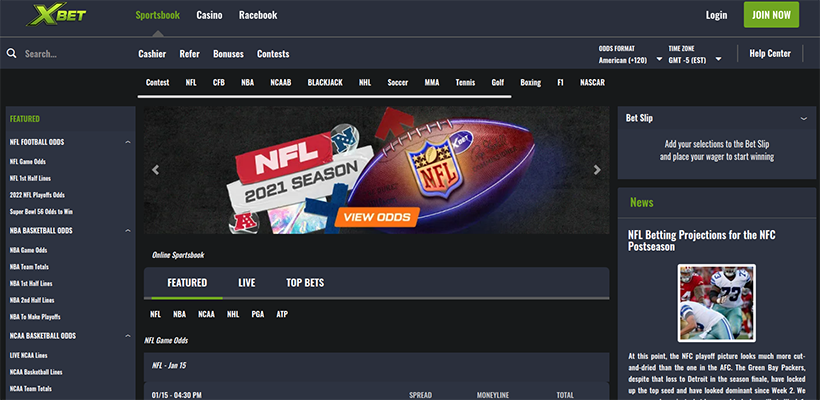Open the Cashier menu
This screenshot has width=820, height=400.
pyautogui.click(x=152, y=54)
